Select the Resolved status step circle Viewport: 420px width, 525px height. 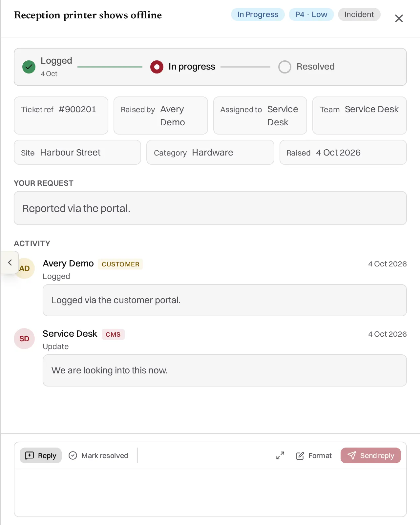tap(285, 67)
